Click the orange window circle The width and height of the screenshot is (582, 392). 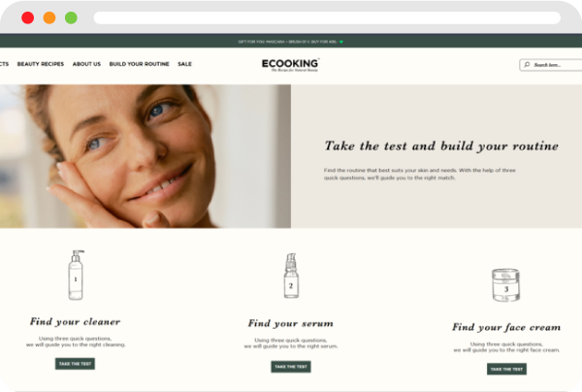tap(49, 17)
